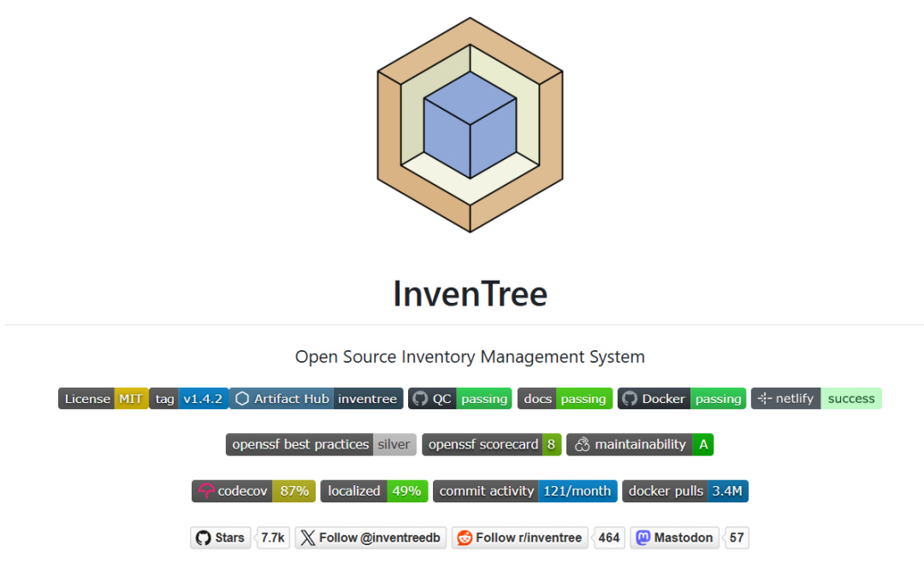
Task: Click the netlify logo icon
Action: [764, 399]
